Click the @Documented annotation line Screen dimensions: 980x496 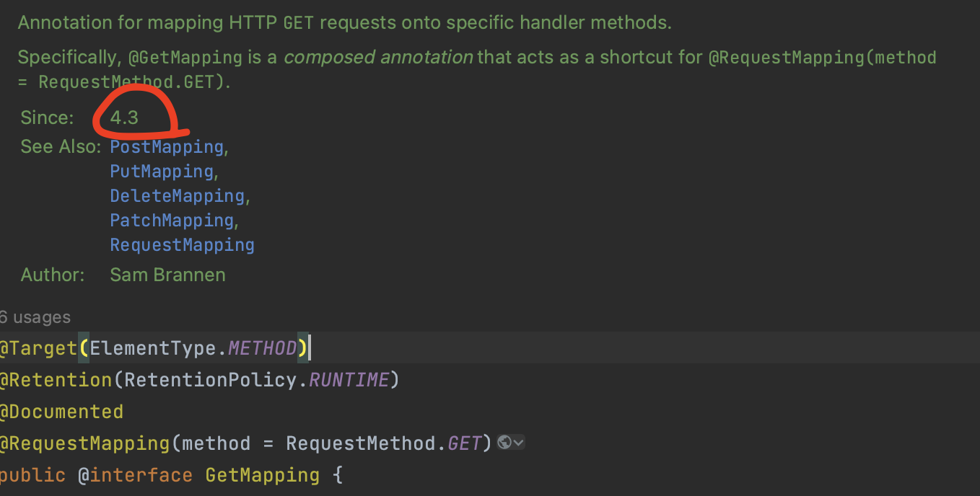tap(61, 412)
